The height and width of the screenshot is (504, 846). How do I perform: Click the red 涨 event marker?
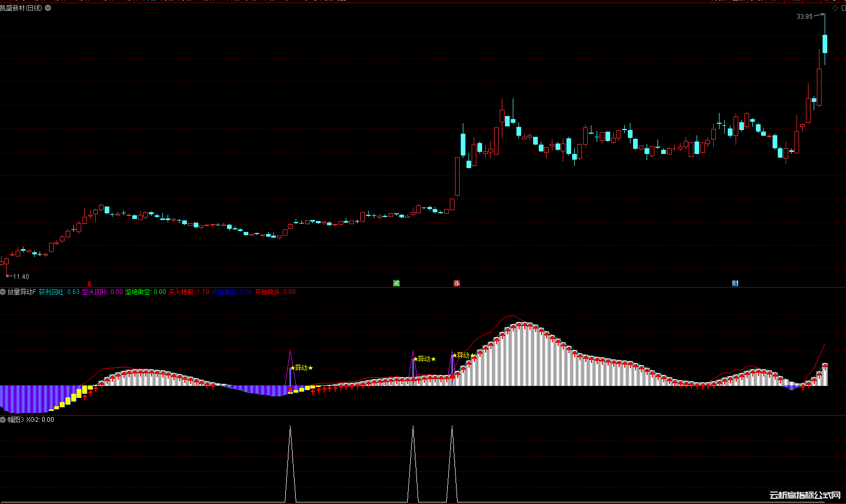click(457, 283)
